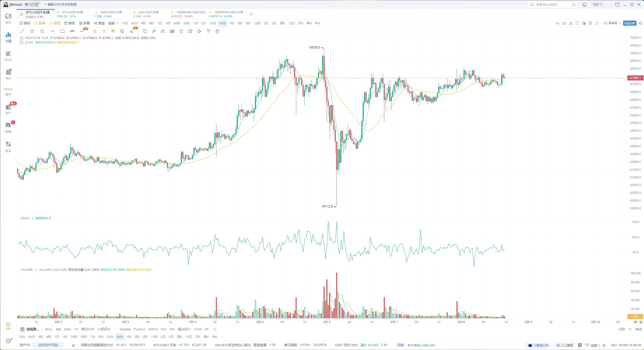The width and height of the screenshot is (644, 350).
Task: Open the 行情 sidebar menu
Action: [8, 37]
